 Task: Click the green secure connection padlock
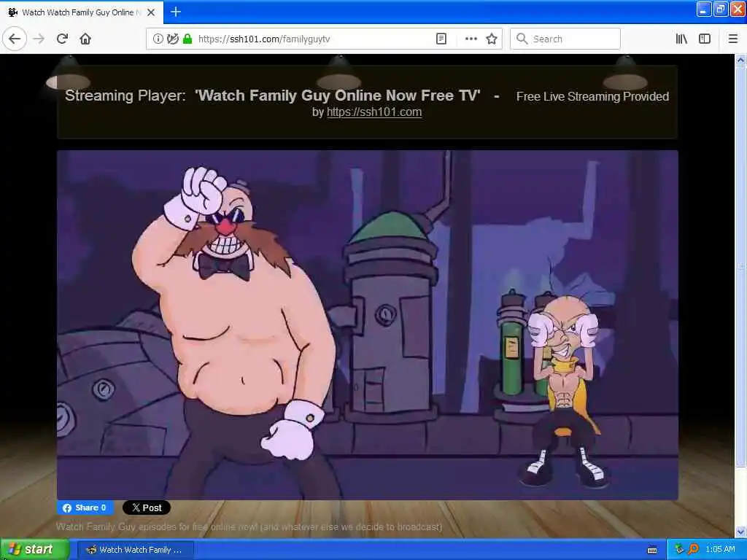pos(187,39)
